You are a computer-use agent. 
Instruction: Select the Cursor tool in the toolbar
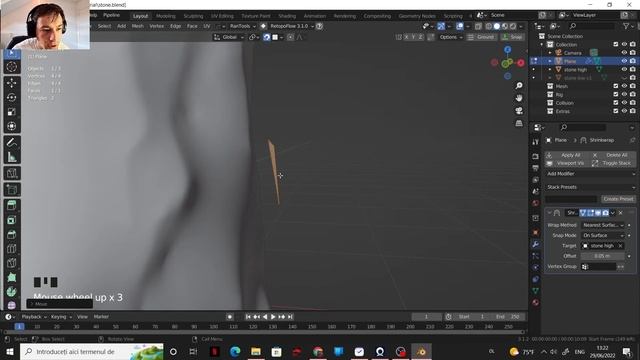point(11,67)
